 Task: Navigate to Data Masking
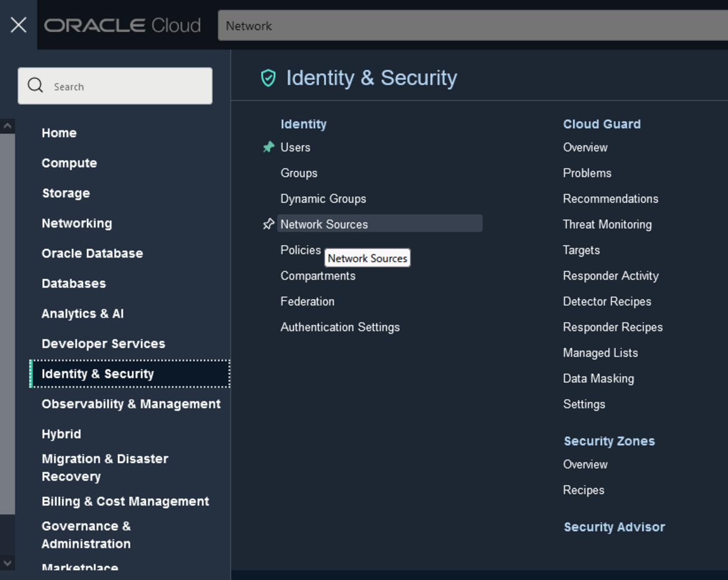(x=598, y=379)
